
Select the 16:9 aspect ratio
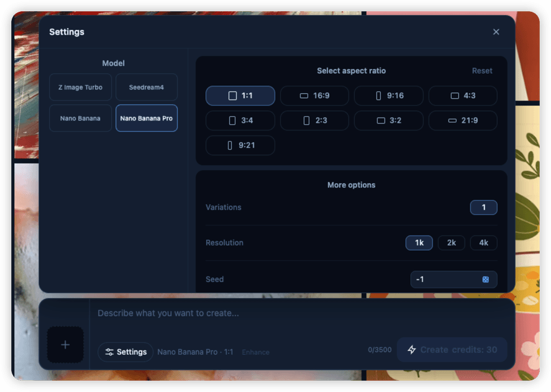pyautogui.click(x=314, y=96)
